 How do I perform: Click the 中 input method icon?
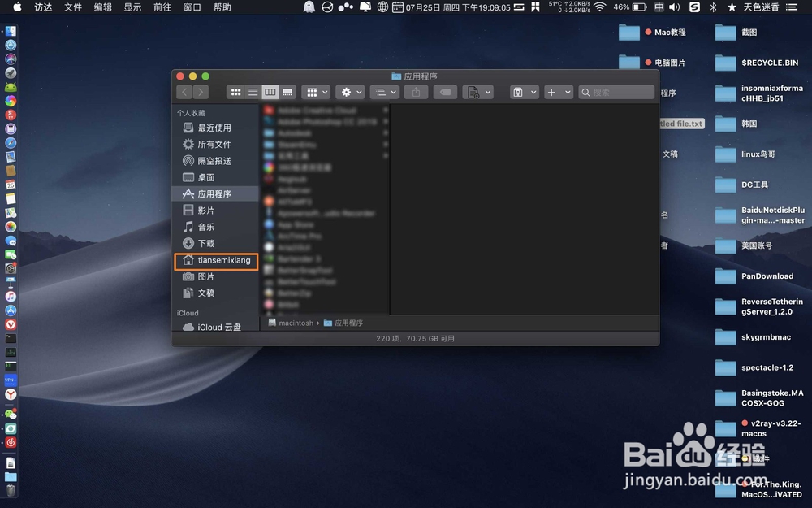point(659,7)
